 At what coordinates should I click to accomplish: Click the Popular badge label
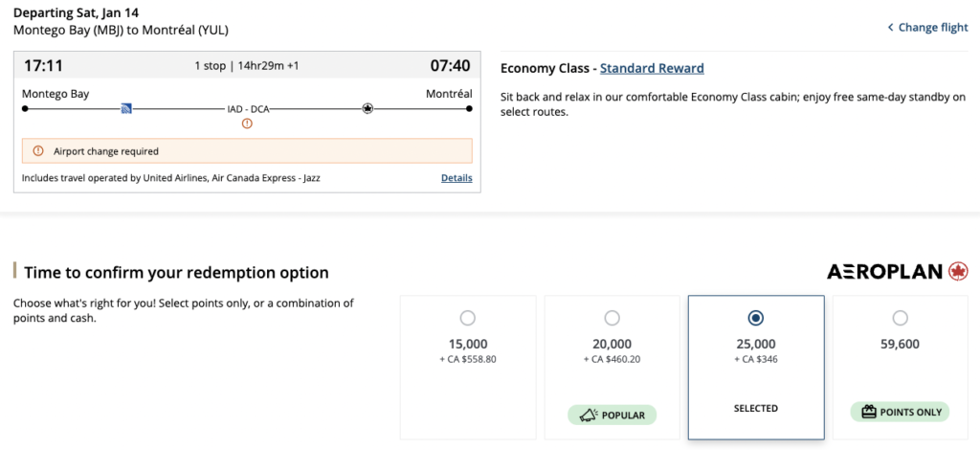click(x=622, y=414)
